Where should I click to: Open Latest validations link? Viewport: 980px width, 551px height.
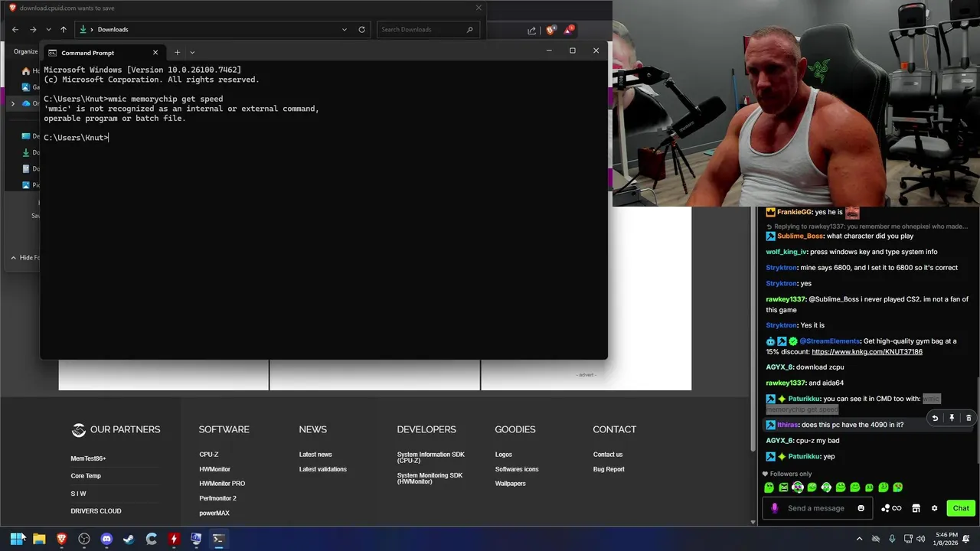tap(322, 469)
